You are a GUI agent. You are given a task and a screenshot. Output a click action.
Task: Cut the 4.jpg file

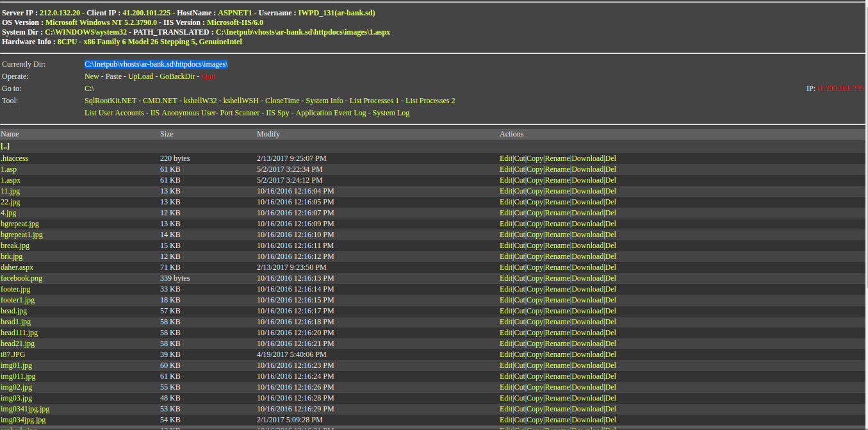(519, 213)
